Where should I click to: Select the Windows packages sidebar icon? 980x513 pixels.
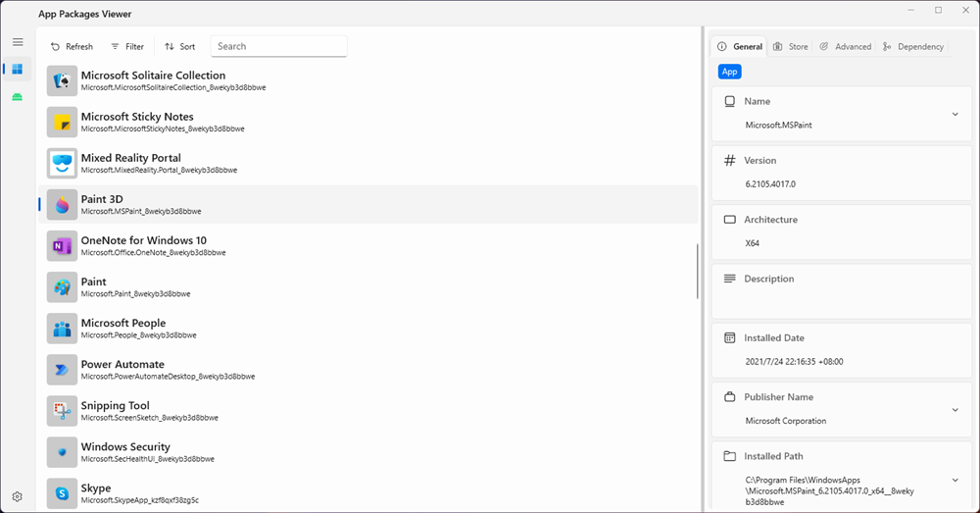pyautogui.click(x=18, y=69)
